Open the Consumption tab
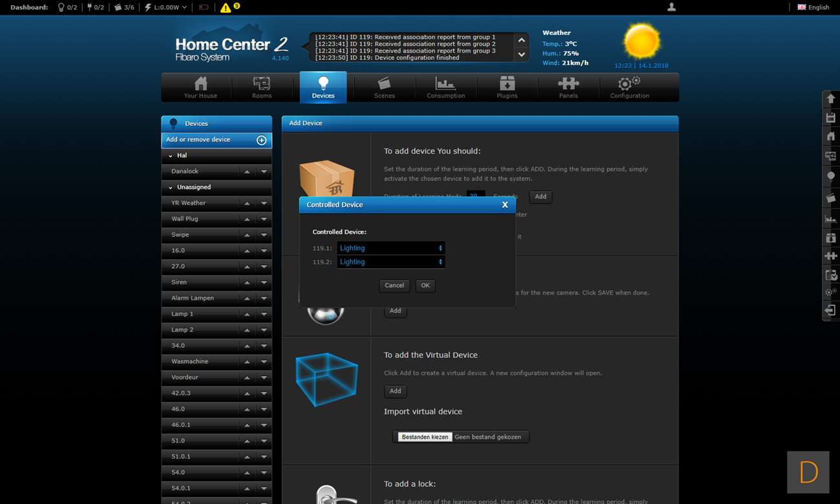The width and height of the screenshot is (840, 504). (446, 88)
